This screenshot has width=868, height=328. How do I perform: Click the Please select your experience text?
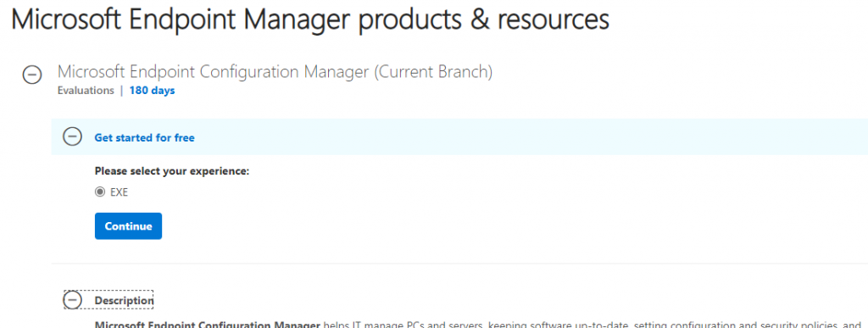(x=172, y=171)
